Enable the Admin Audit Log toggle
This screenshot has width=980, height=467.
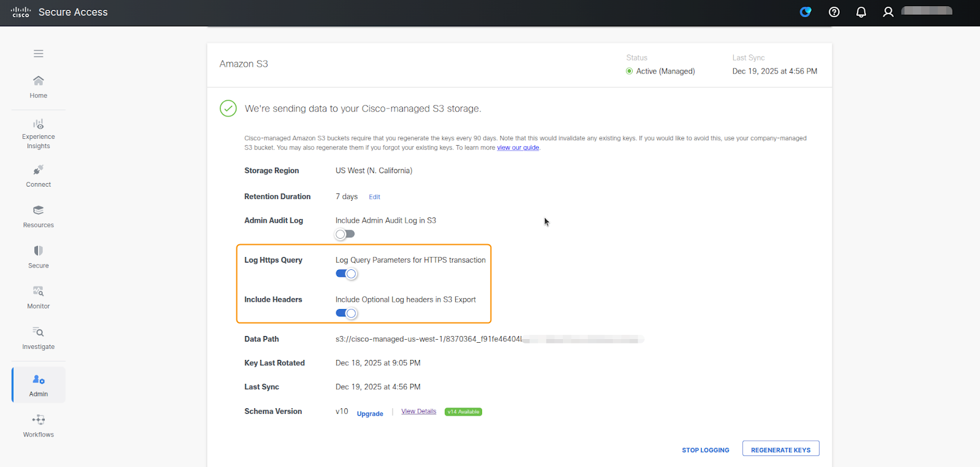point(345,234)
